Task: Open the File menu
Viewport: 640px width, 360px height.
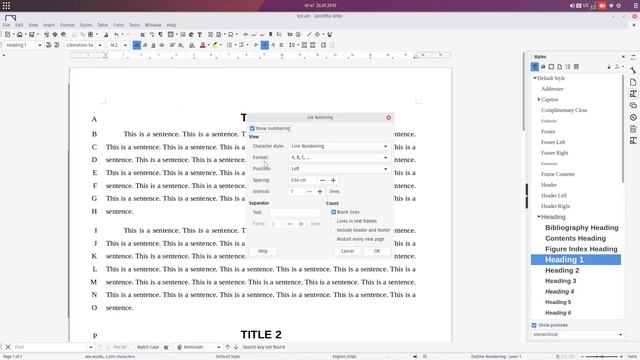Action: click(6, 25)
